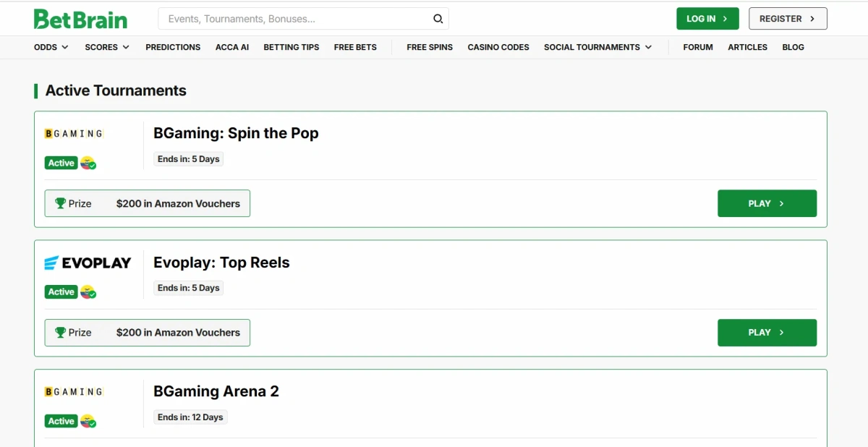Select CASINO CODES in navigation
Image resolution: width=868 pixels, height=447 pixels.
click(x=498, y=47)
